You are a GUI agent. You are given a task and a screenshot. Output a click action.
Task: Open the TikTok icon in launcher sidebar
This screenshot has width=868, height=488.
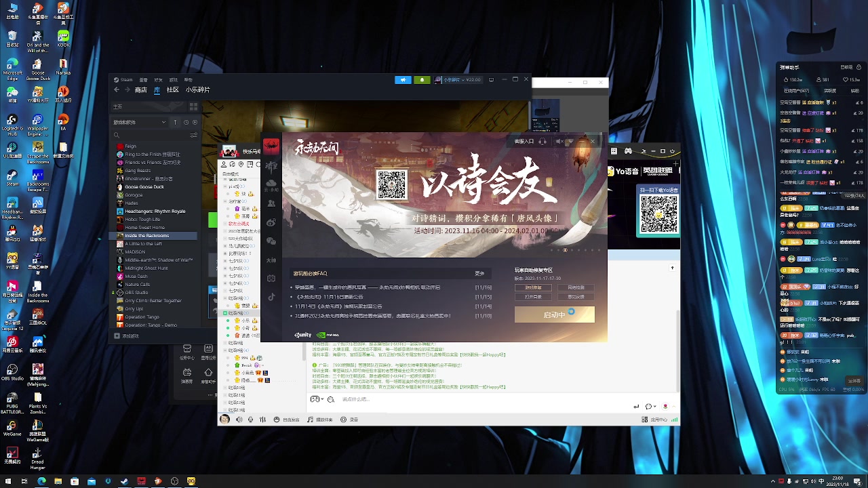coord(271,297)
